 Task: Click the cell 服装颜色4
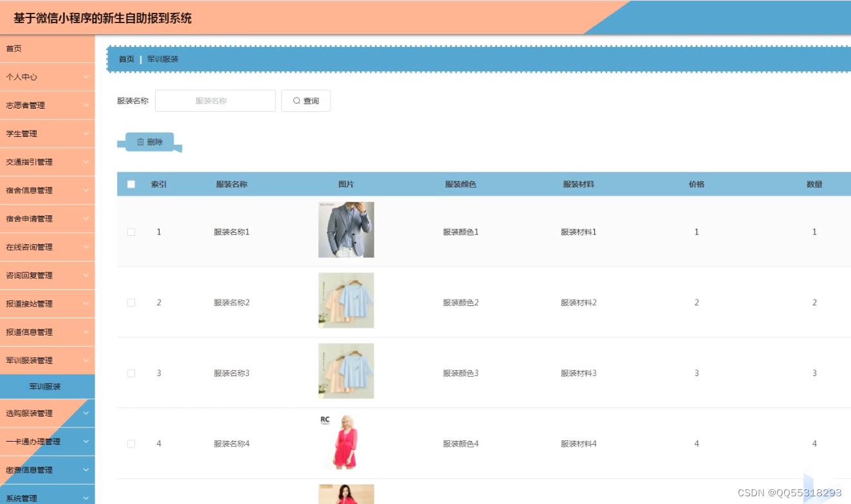click(461, 444)
